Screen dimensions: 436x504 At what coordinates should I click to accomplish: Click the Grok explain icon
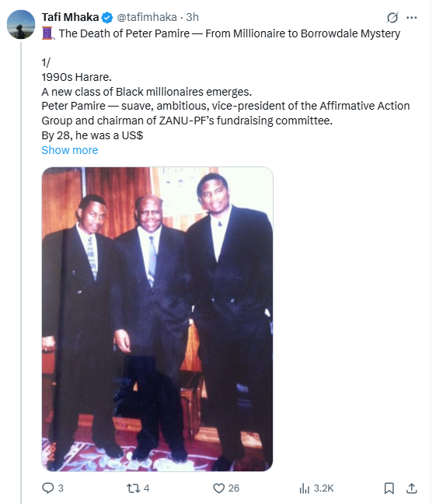392,17
